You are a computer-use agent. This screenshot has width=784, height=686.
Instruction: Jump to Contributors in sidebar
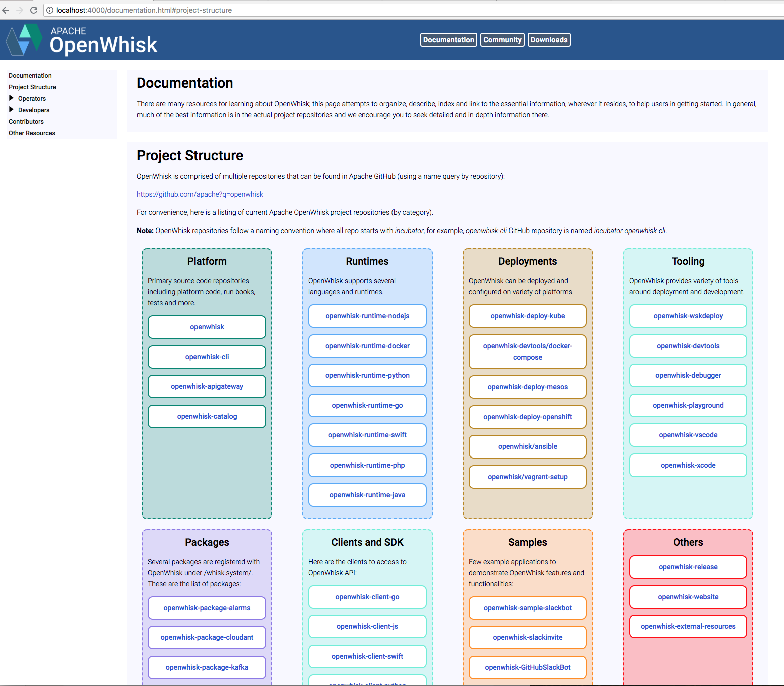pos(26,122)
